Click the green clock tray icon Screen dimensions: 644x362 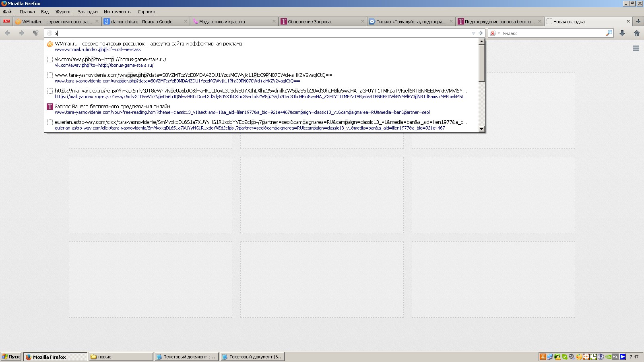click(x=593, y=357)
